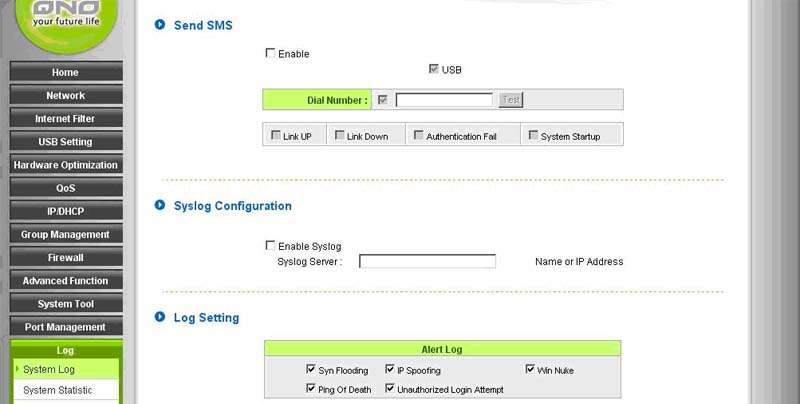Toggle the Win Nuke alert checkbox
The width and height of the screenshot is (800, 404).
530,369
